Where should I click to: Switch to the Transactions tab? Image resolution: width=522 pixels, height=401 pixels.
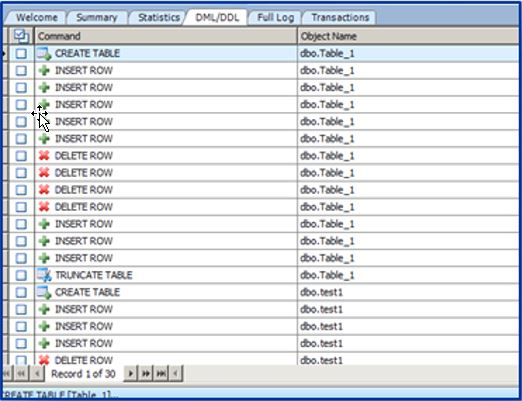(x=340, y=18)
